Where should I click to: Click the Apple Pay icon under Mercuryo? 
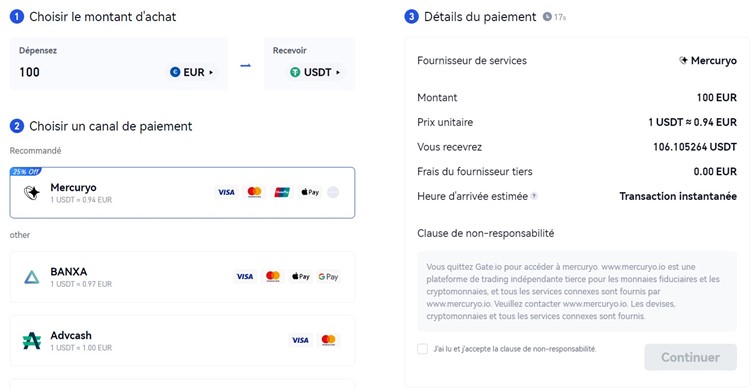pos(310,192)
